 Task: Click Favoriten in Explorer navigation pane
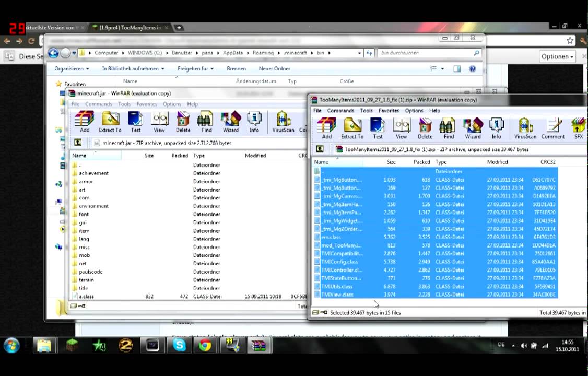[x=75, y=84]
